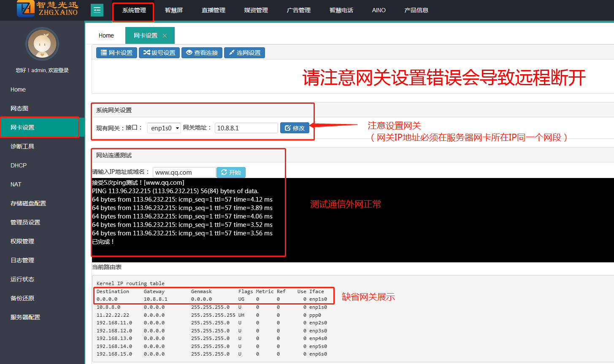The width and height of the screenshot is (614, 364).
Task: Open DHCP in the sidebar
Action: [x=19, y=165]
